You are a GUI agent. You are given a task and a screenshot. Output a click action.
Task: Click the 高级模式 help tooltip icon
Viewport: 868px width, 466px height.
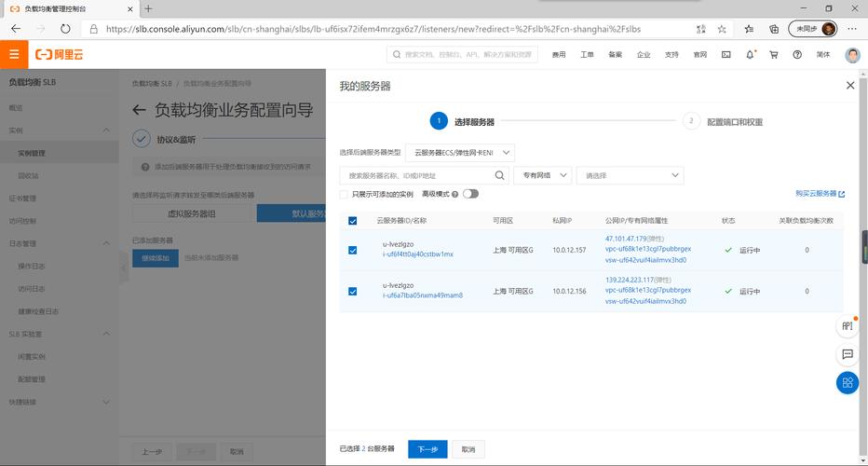[x=455, y=194]
